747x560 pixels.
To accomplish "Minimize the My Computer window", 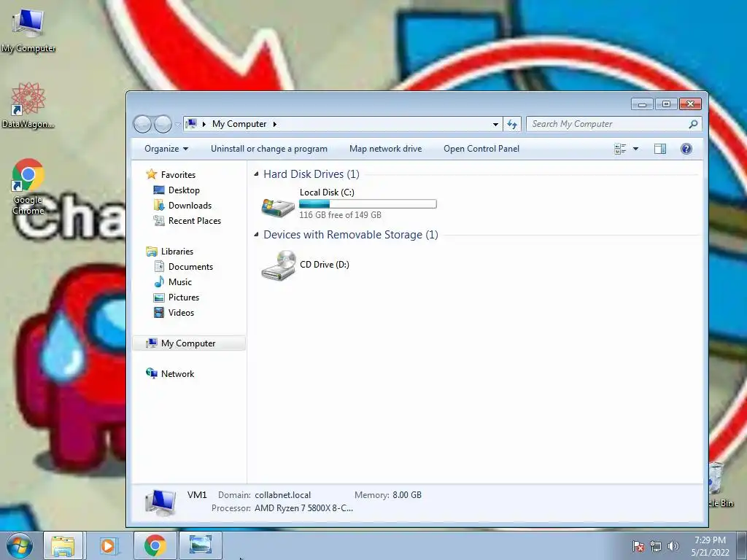I will [x=642, y=104].
